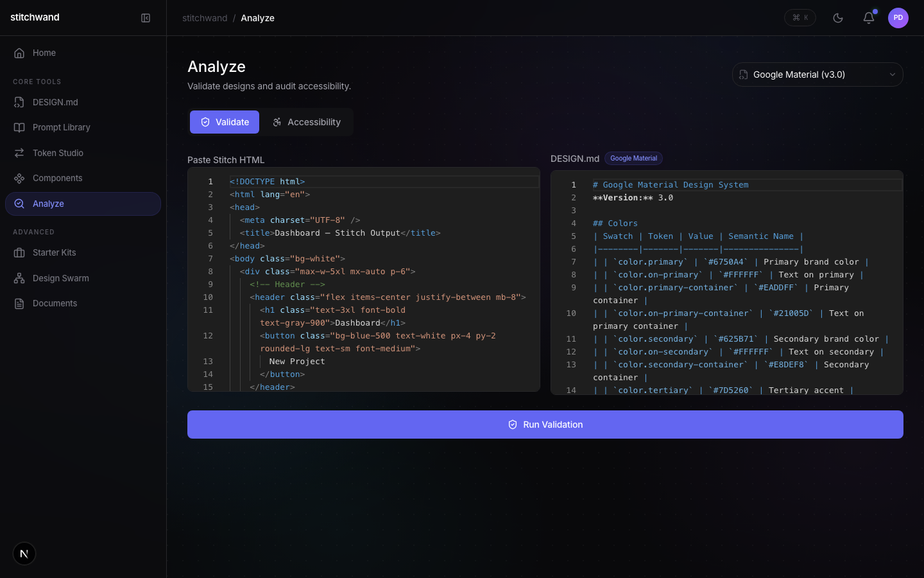Click the DESIGN.md label above editor
The width and height of the screenshot is (924, 578).
[575, 159]
